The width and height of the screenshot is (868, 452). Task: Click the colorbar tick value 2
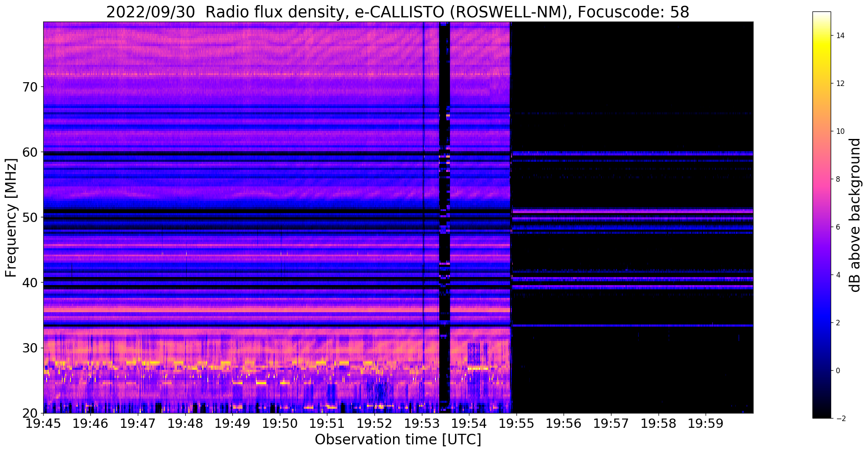[837, 323]
